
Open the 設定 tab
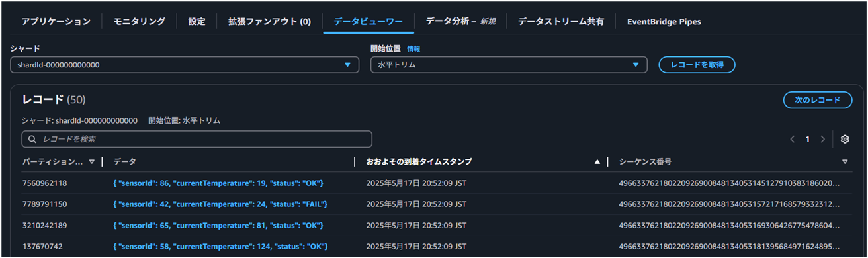[196, 21]
